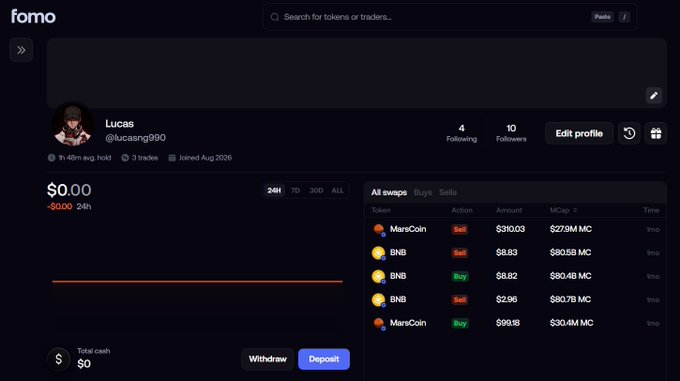Click the orange portfolio chart line
The image size is (680, 381).
pos(197,281)
